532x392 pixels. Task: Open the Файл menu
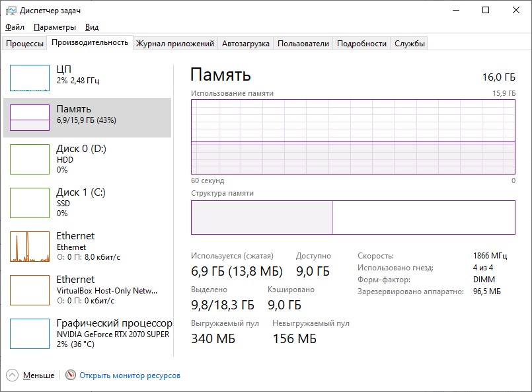(x=15, y=27)
